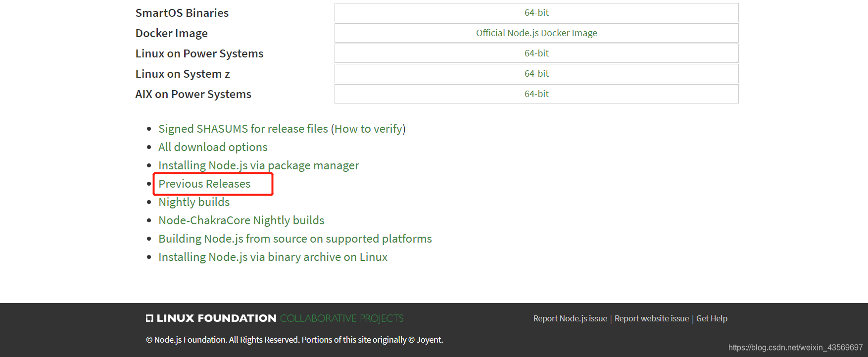Click Report website issue
This screenshot has height=357, width=868.
[x=652, y=318]
